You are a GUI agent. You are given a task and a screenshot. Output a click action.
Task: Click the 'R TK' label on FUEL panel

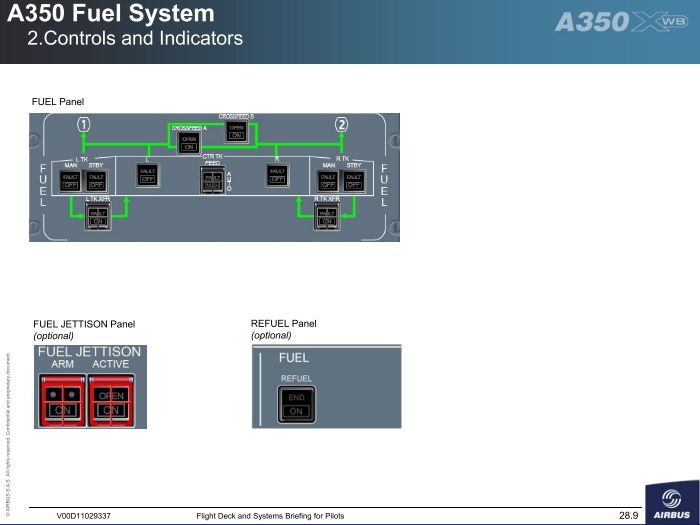pos(343,159)
